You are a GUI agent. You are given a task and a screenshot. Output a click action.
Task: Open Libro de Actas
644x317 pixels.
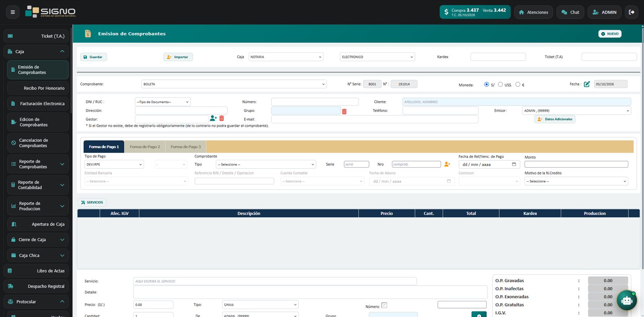click(36, 271)
